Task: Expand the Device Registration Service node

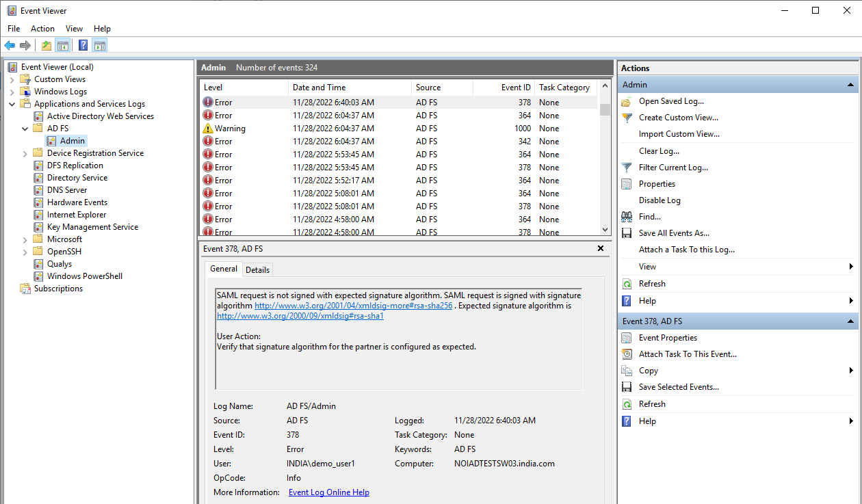Action: 25,153
